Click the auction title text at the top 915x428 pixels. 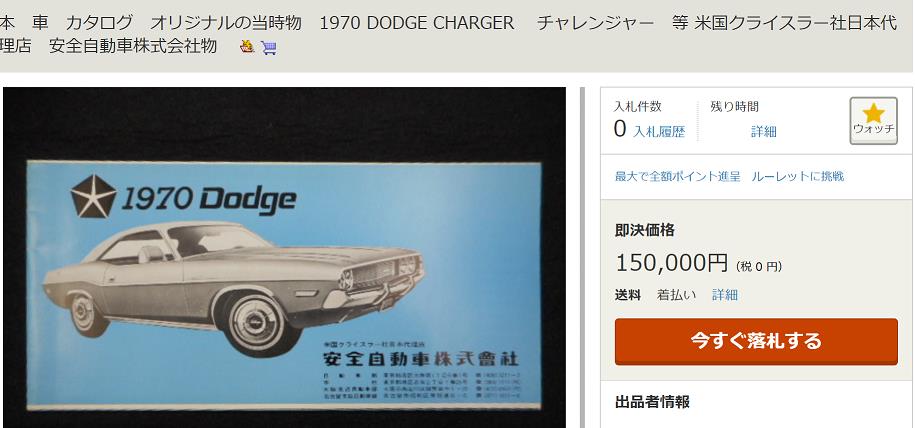(x=448, y=34)
